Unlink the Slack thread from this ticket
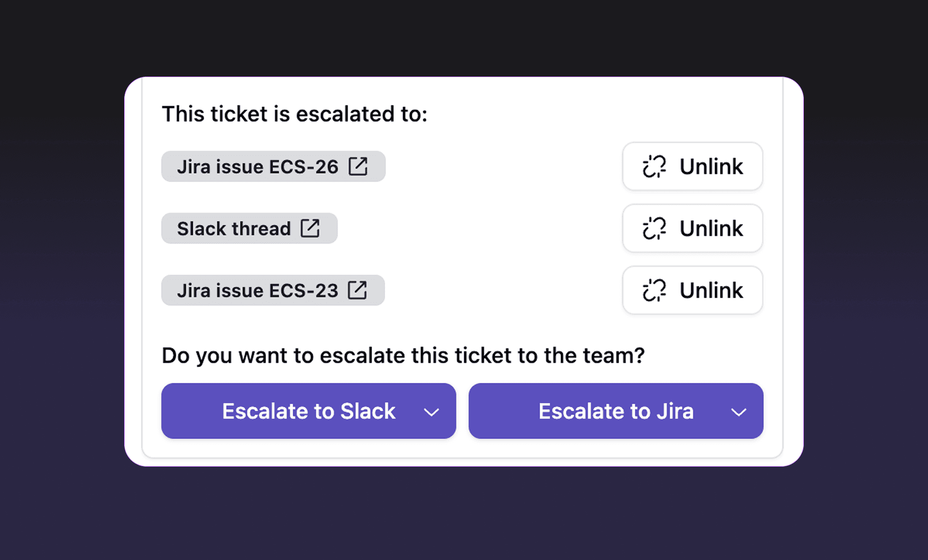 pos(692,228)
